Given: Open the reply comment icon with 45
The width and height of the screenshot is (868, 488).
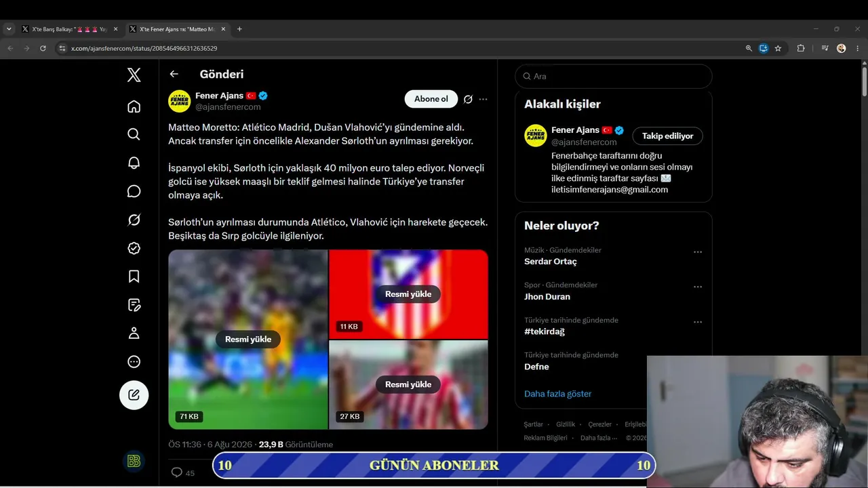Looking at the screenshot, I should click(x=177, y=472).
